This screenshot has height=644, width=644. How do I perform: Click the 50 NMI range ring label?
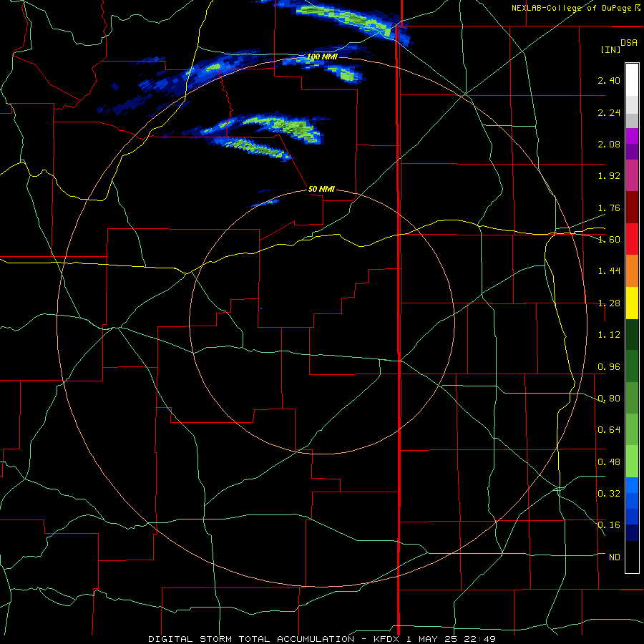(321, 189)
